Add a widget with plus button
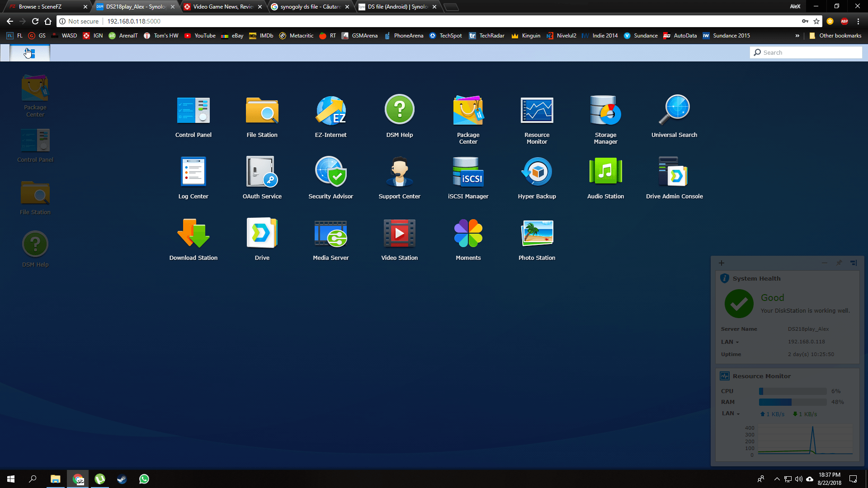The width and height of the screenshot is (868, 488). click(x=722, y=263)
